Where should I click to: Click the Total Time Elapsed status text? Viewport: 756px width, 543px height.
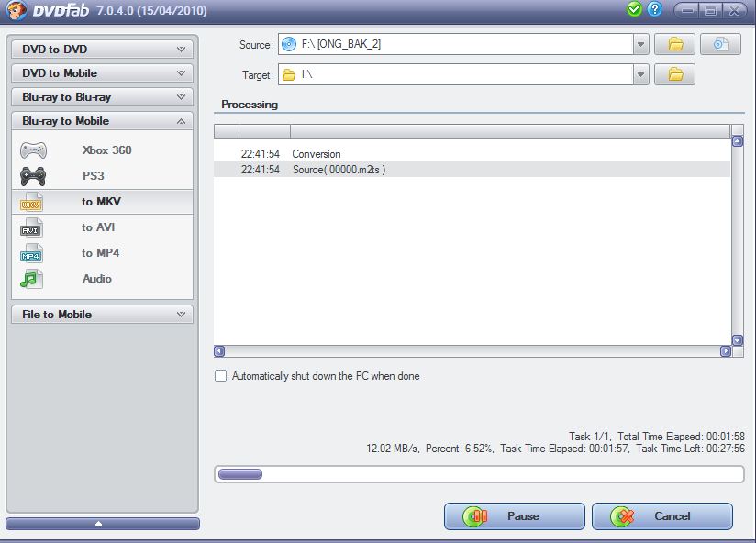click(x=682, y=437)
